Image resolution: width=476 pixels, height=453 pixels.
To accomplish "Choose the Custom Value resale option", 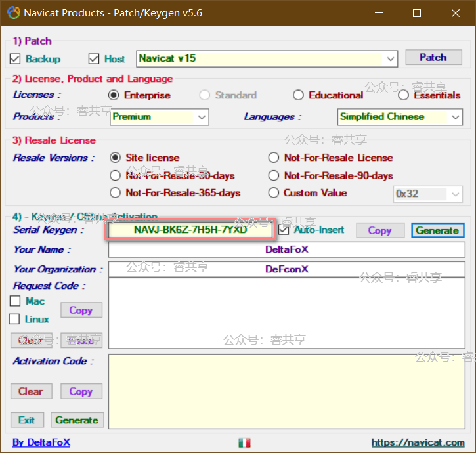I will (x=274, y=193).
